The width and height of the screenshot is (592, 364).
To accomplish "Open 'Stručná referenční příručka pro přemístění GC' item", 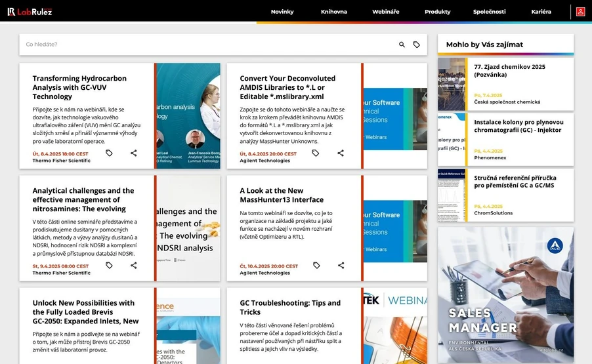I will coord(515,182).
